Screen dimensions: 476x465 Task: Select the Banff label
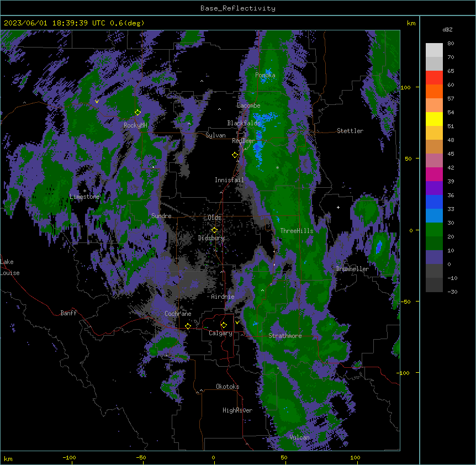(68, 313)
